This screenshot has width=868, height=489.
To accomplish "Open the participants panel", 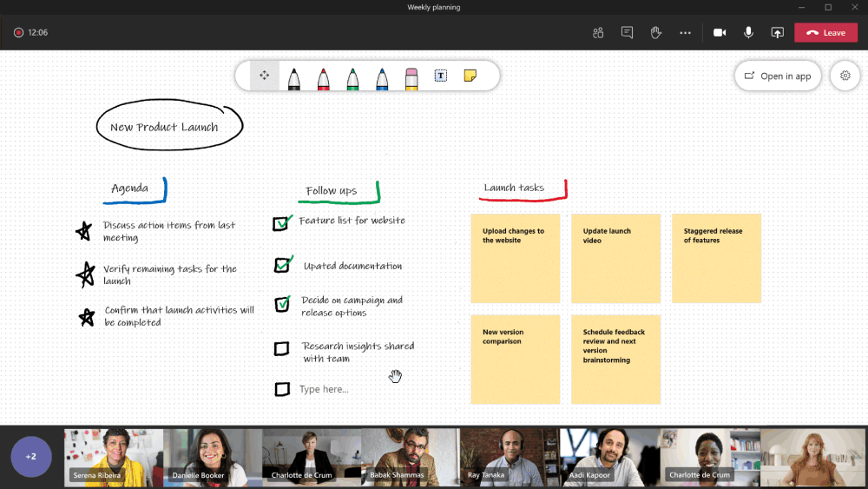I will 598,33.
